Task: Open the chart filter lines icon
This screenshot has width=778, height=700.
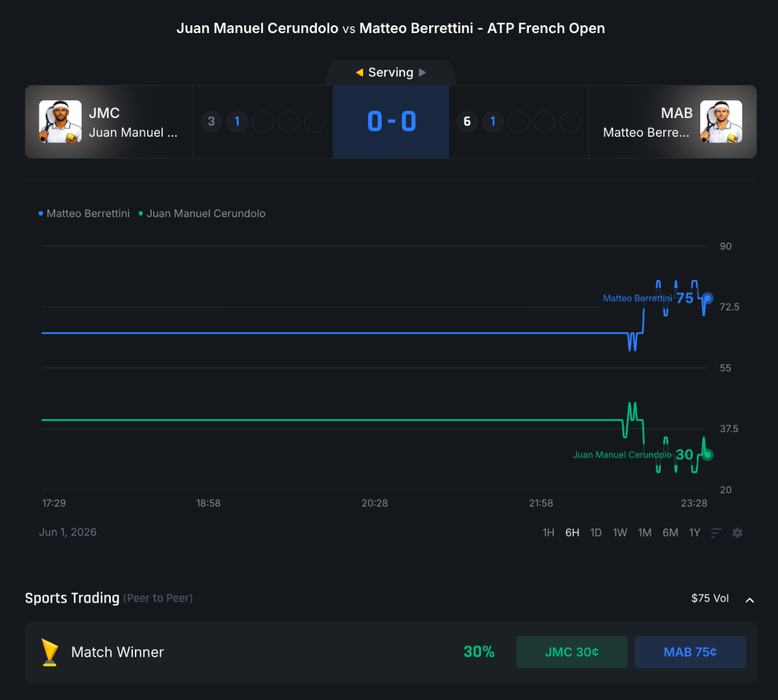Action: 716,533
